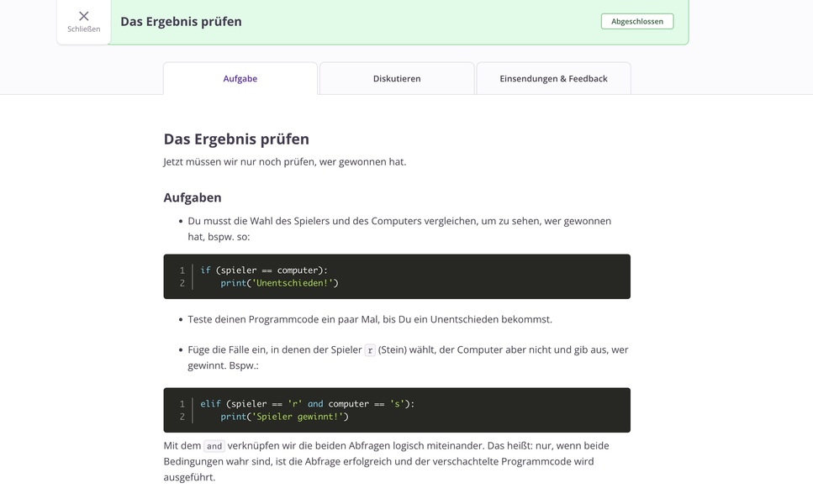Click the paragraph starting 'Mit dem and verknüpfen'
The image size is (813, 504).
coord(386,461)
